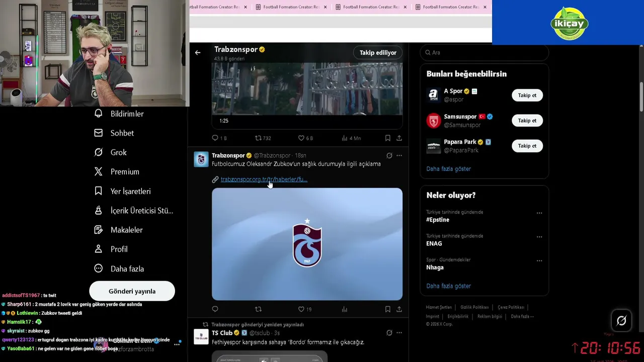The height and width of the screenshot is (362, 644).
Task: Repost the video post with 732 reposts
Action: [x=263, y=138]
